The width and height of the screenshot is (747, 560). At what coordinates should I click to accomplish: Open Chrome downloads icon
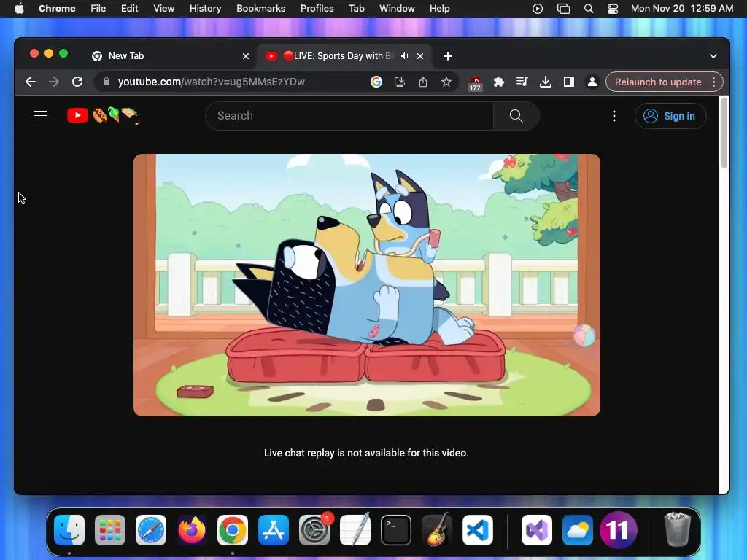coord(546,82)
